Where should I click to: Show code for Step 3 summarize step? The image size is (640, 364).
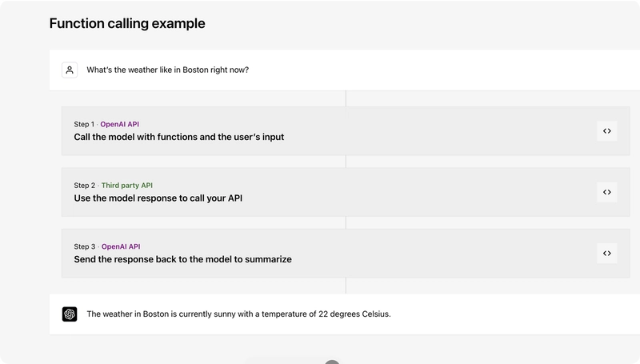tap(607, 254)
